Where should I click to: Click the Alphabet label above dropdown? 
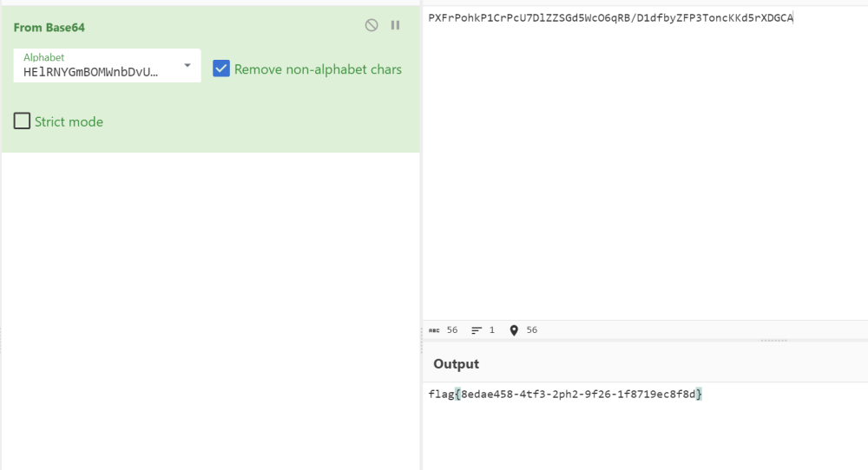[x=43, y=57]
